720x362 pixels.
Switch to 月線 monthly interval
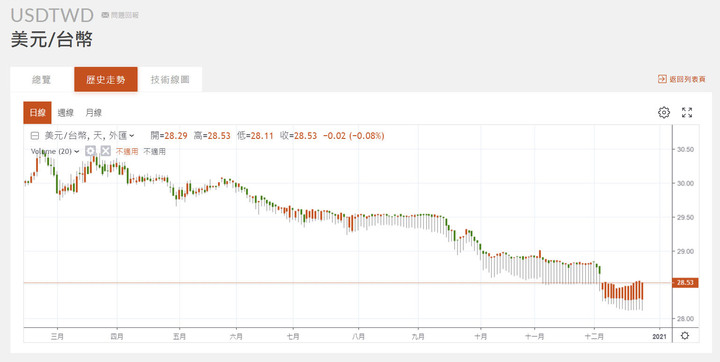pyautogui.click(x=94, y=113)
